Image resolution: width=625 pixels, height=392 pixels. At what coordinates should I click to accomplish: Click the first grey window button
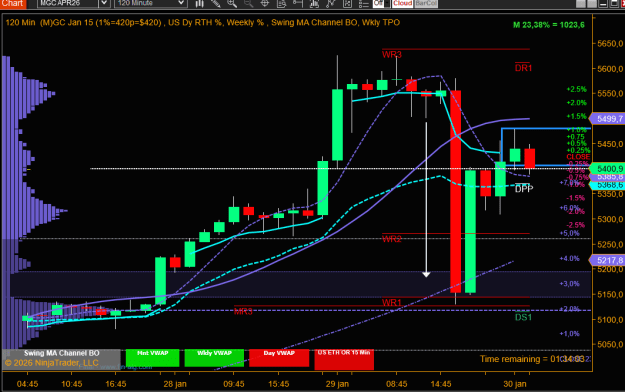pos(581,4)
